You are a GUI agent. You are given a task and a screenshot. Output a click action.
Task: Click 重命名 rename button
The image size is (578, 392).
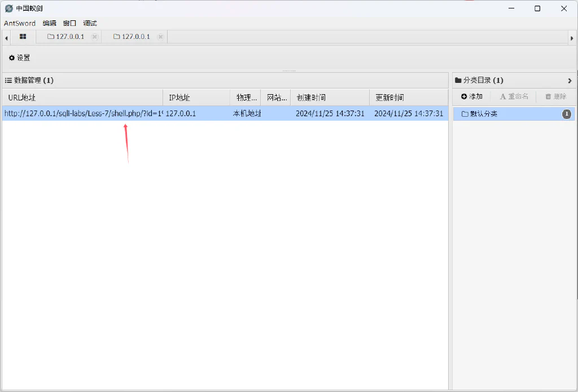point(514,96)
